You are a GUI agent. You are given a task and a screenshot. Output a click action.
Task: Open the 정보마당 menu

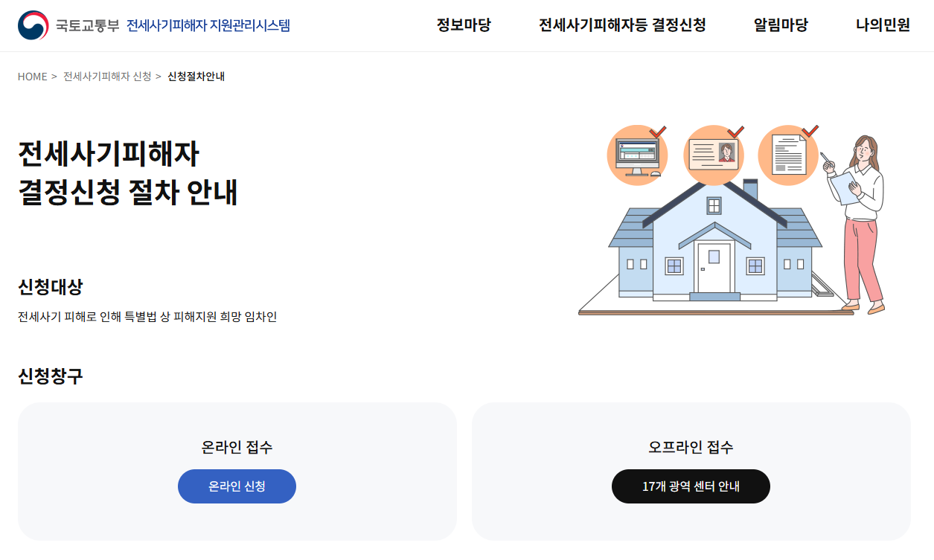[x=462, y=25]
